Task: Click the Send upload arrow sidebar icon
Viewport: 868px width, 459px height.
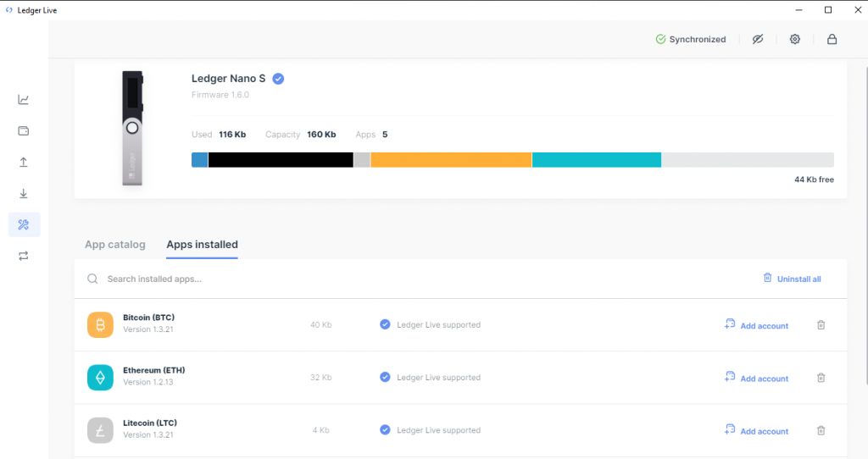Action: click(24, 163)
